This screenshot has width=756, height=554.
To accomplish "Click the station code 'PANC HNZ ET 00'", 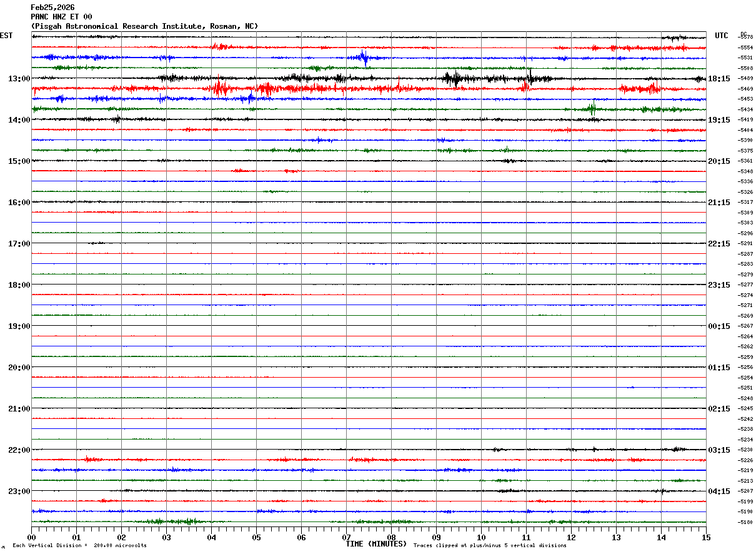I will tap(61, 17).
